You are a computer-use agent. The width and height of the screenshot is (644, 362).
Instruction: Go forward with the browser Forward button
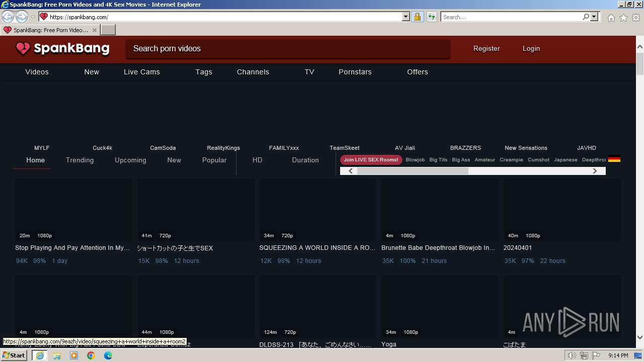point(22,17)
